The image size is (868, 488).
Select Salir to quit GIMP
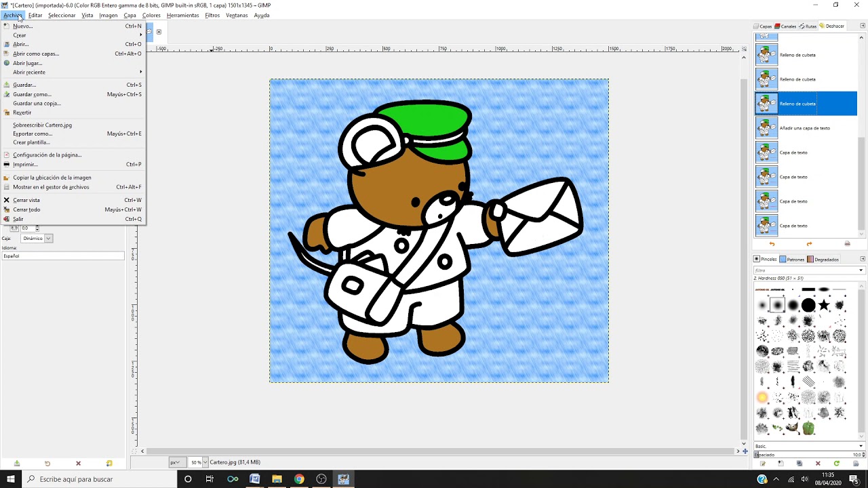[x=73, y=219]
